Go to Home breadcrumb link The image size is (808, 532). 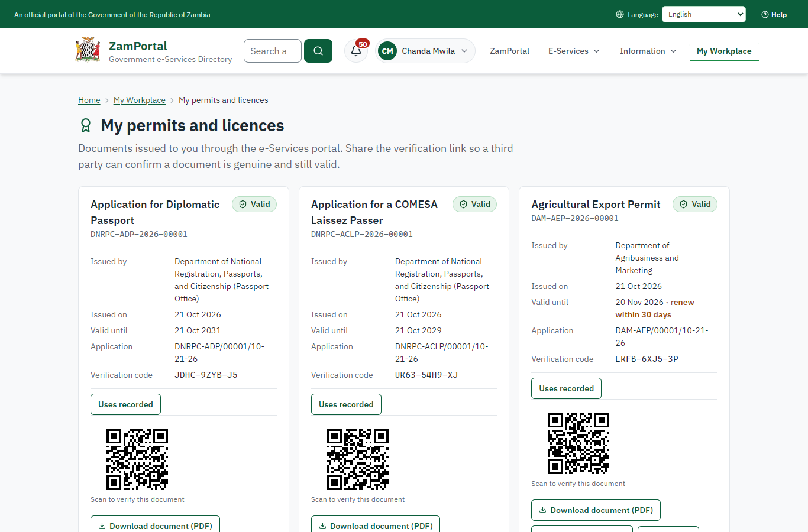(x=89, y=100)
